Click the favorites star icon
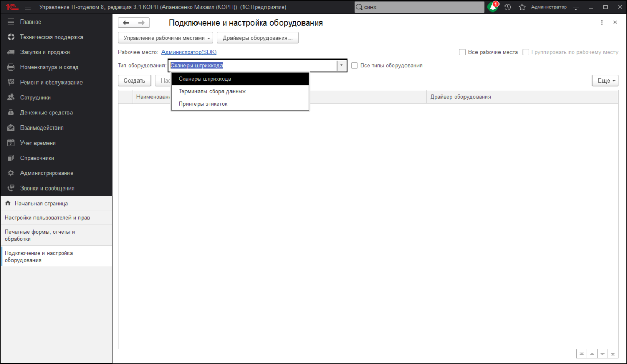This screenshot has width=627, height=364. pos(521,7)
